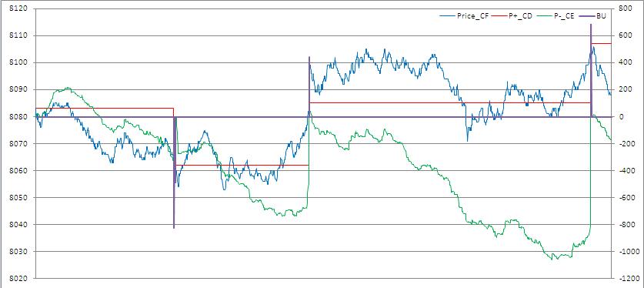Select the BU legend entry
This screenshot has width=644, height=288.
coord(592,17)
